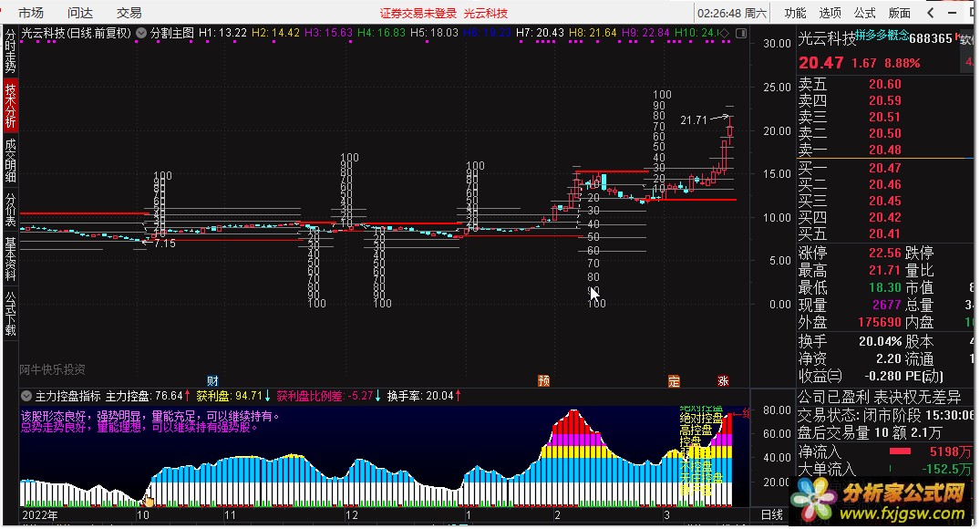Open the 版面 menu
The width and height of the screenshot is (980, 529).
click(900, 13)
